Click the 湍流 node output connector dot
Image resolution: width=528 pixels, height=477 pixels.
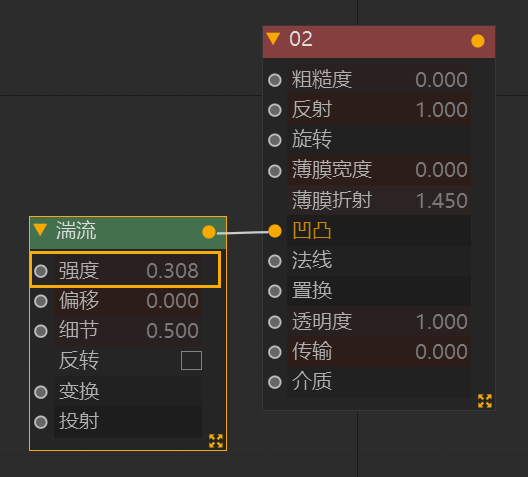209,232
